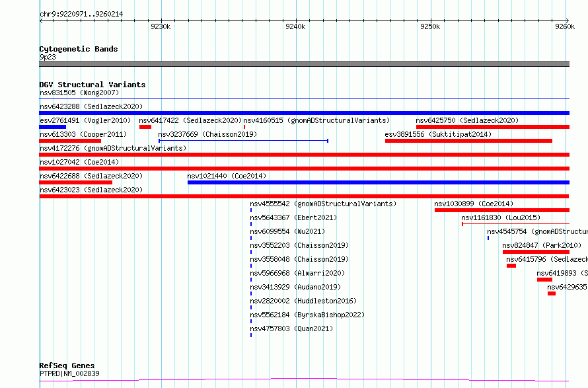Screen dimensions: 588x388
Task: Click the small red bar under nsv6419893
Action: coord(544,280)
